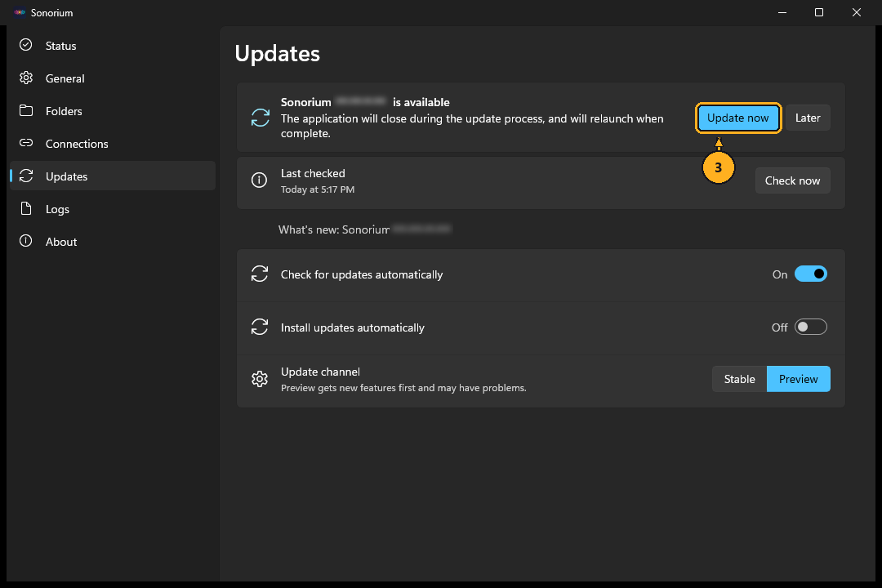Maximize the Sonorium window
This screenshot has width=882, height=588.
click(819, 12)
